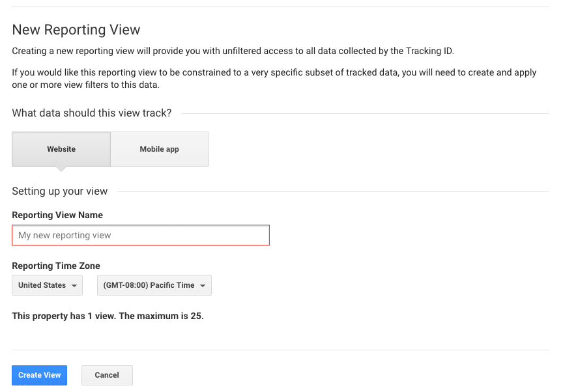Switch to the Mobile app option

[159, 149]
